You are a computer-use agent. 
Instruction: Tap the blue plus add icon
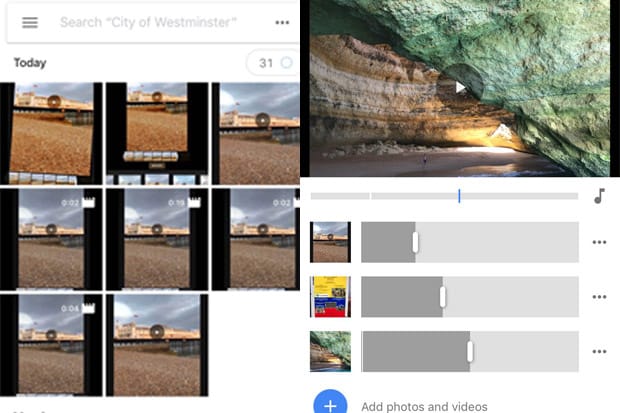tap(330, 402)
